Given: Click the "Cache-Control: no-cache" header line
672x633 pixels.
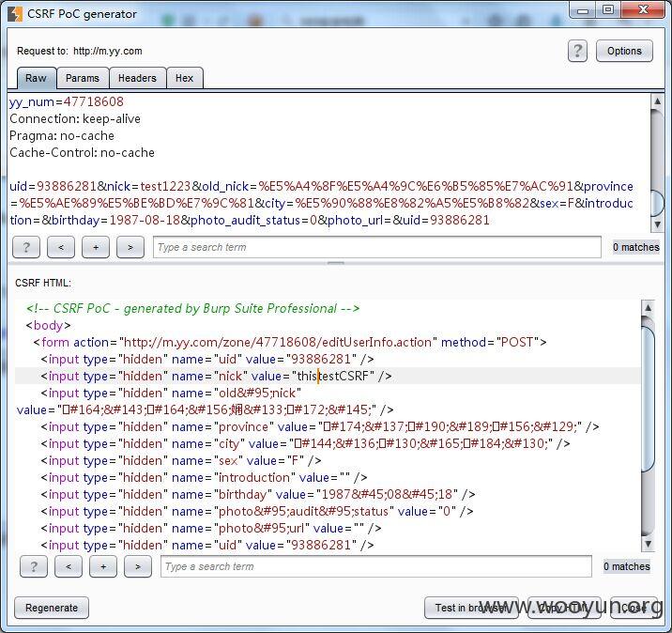Looking at the screenshot, I should [x=82, y=153].
